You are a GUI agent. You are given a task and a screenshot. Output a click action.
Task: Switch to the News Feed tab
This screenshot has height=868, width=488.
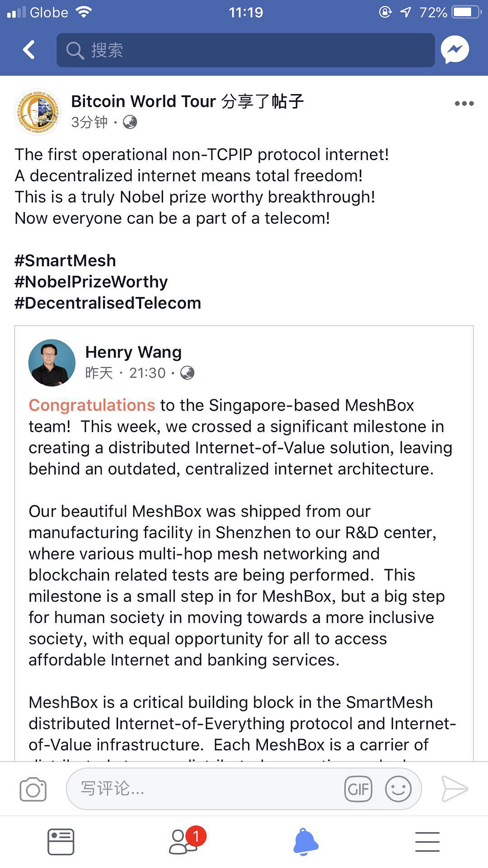tap(61, 842)
